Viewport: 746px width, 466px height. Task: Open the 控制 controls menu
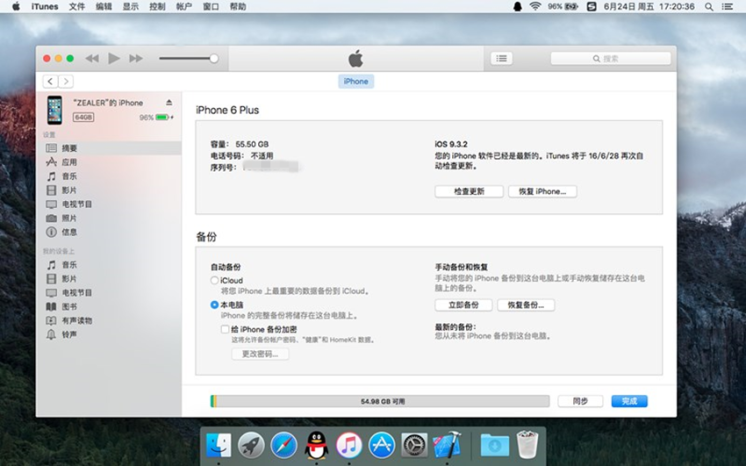coord(157,6)
